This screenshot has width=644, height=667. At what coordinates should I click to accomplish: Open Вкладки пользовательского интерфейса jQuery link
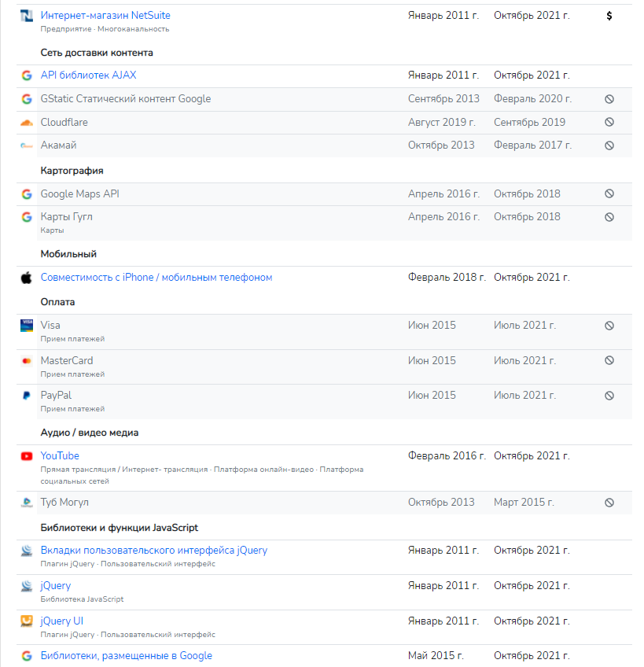154,551
